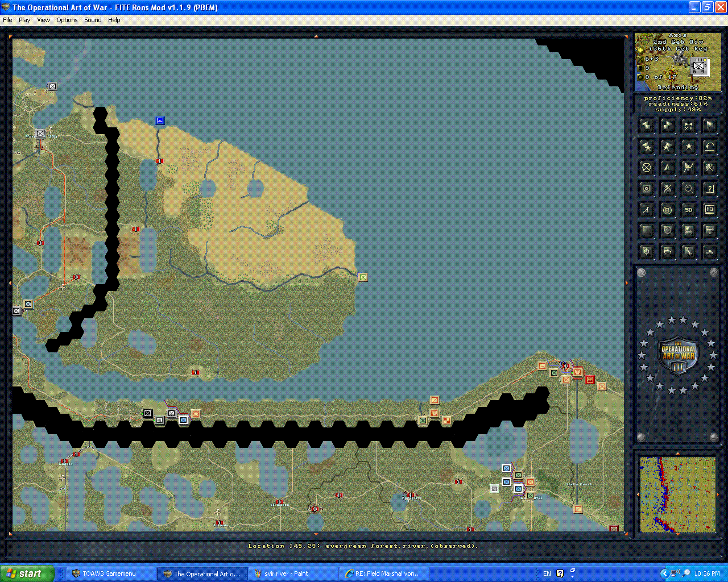Click the minimap overview
This screenshot has width=728, height=582.
(x=678, y=495)
